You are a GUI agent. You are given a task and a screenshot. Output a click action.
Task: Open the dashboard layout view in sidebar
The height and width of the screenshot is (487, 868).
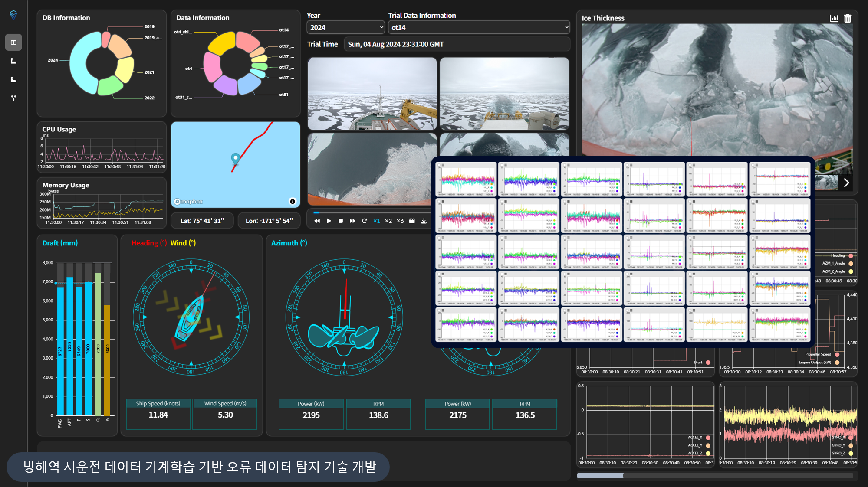point(13,42)
